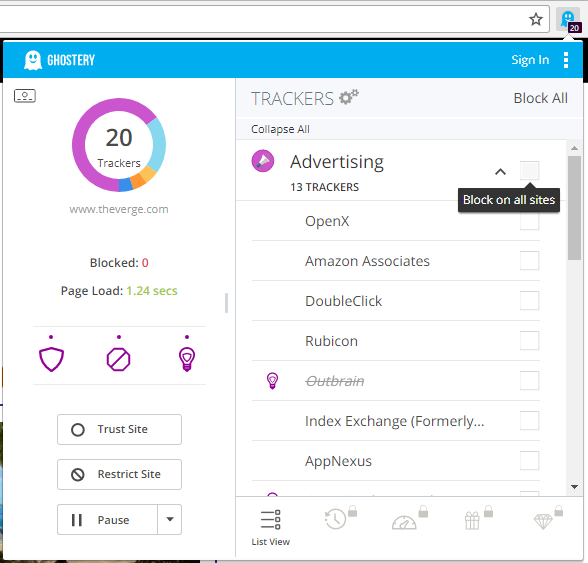Viewport: 588px width, 563px height.
Task: Click the Restrict Site button
Action: [119, 474]
